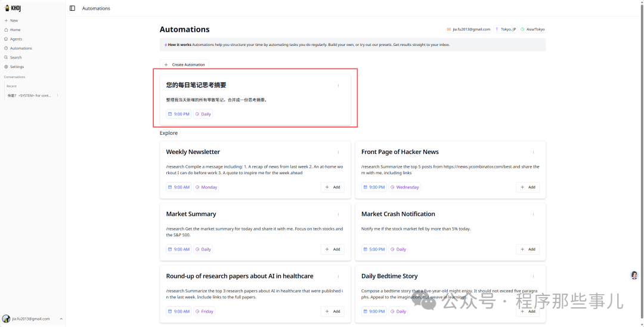Add the Market Summary automation

coord(333,249)
